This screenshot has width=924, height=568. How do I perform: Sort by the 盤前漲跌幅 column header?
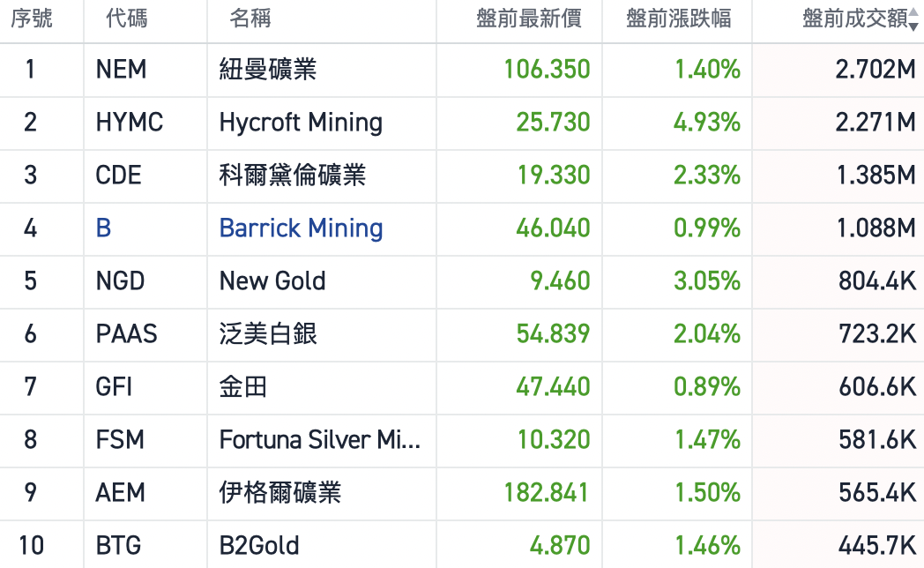tap(678, 19)
